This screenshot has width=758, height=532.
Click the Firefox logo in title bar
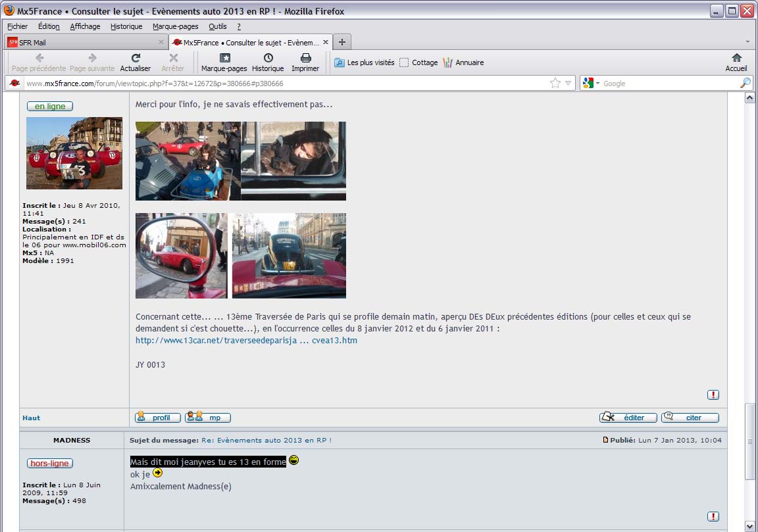(9, 10)
